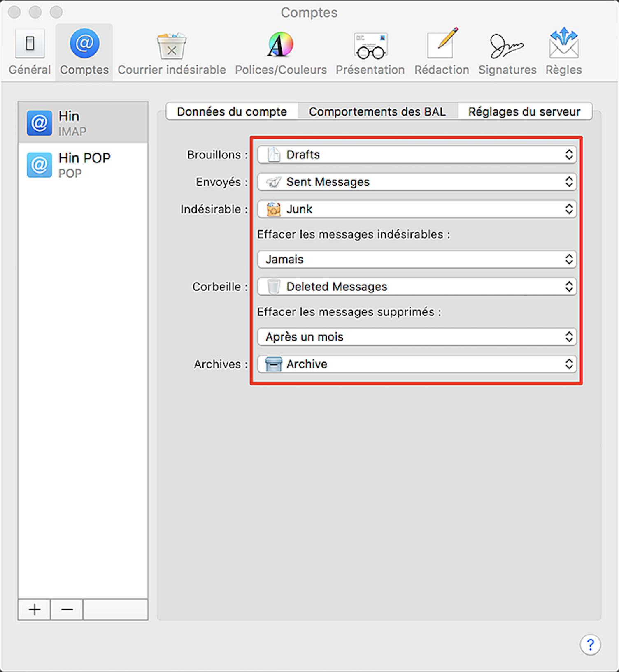619x672 pixels.
Task: Switch to Réglages du serveur tab
Action: point(524,111)
